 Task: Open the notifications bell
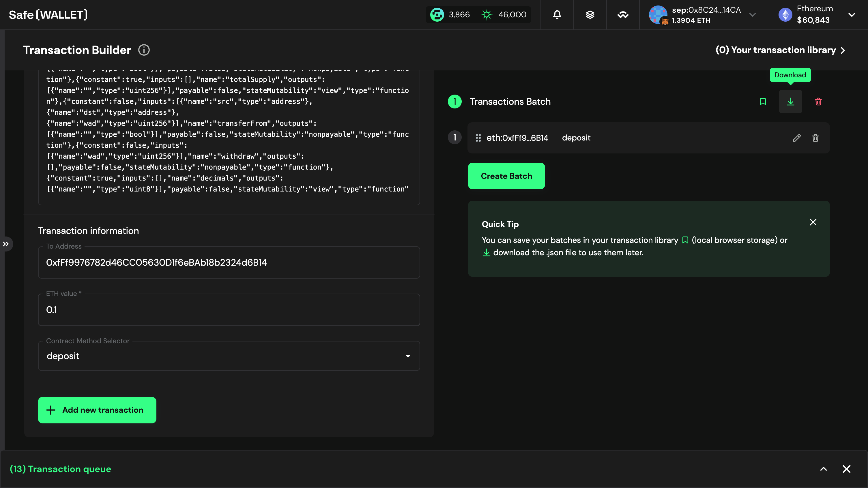[x=557, y=15]
